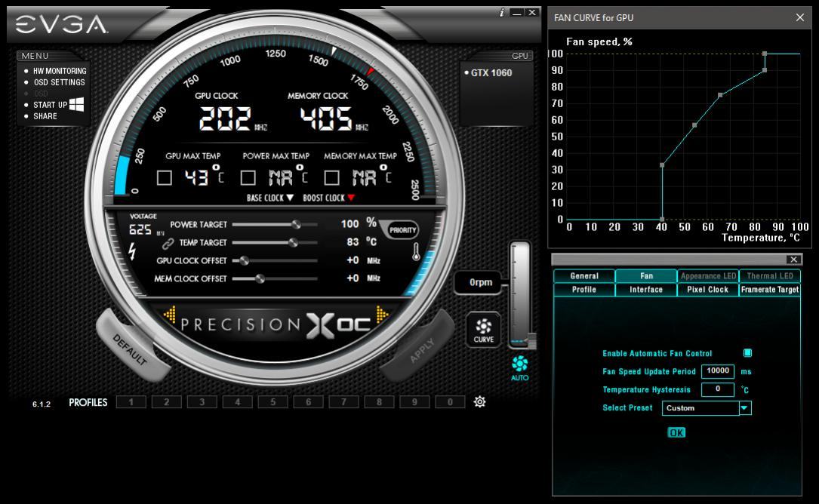
Task: Toggle the MEMORY MAX TEMP checkbox
Action: (x=331, y=177)
